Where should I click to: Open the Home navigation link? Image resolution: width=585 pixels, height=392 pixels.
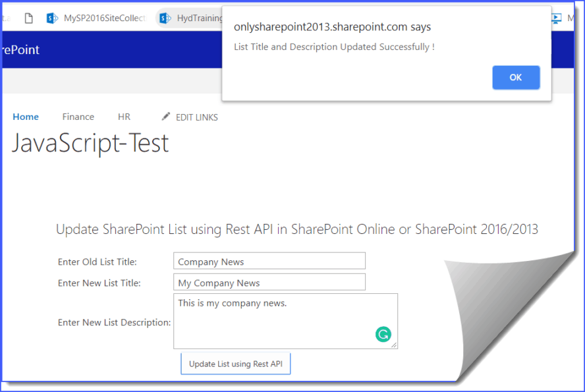pos(26,117)
